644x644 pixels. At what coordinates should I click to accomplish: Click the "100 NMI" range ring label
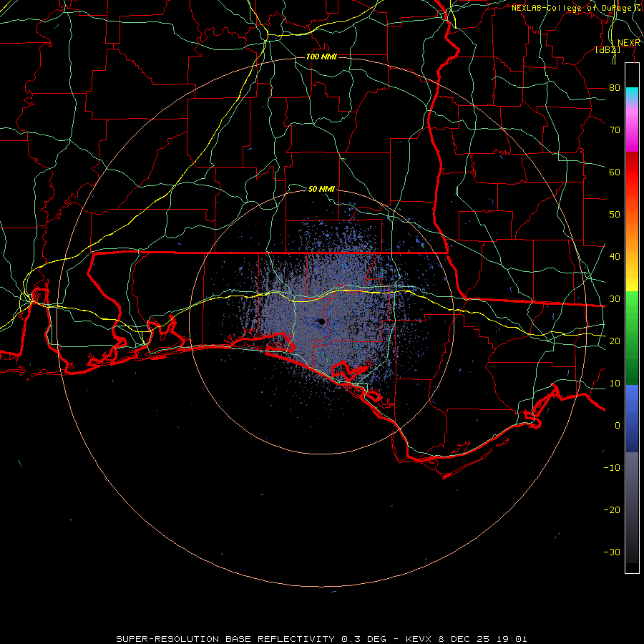[x=321, y=57]
